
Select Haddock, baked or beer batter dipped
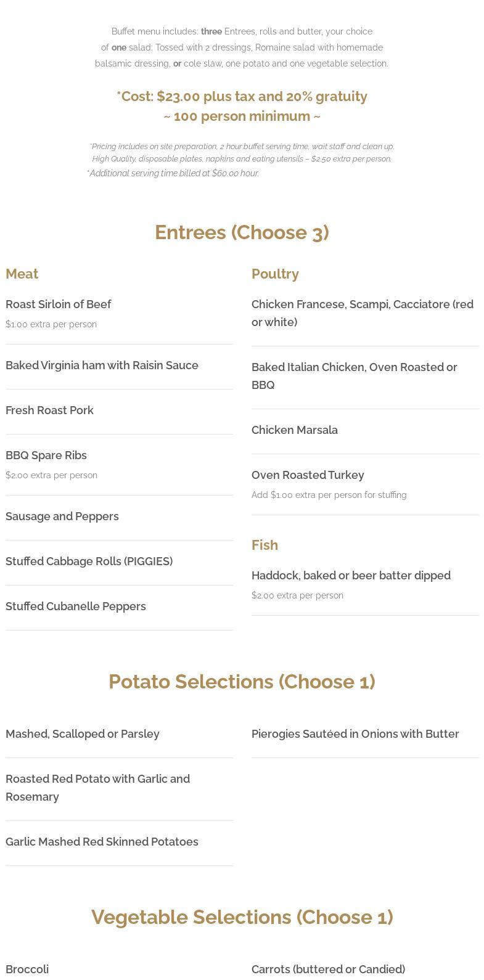(x=351, y=576)
